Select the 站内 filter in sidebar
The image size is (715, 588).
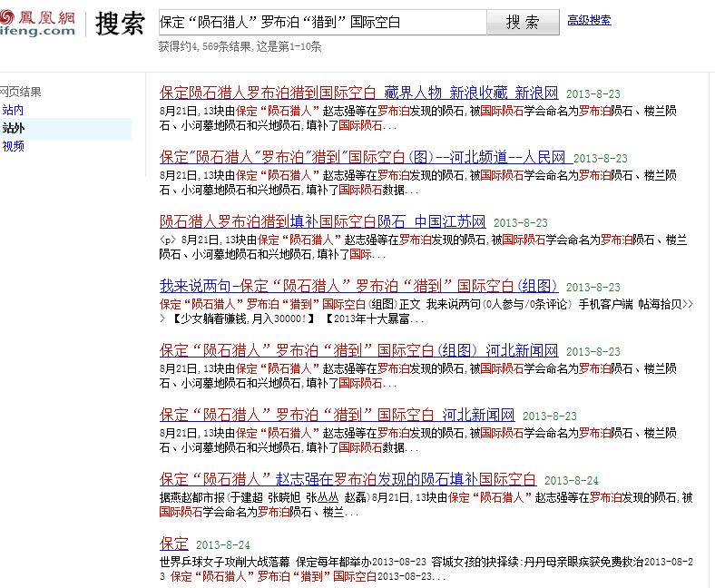click(13, 110)
